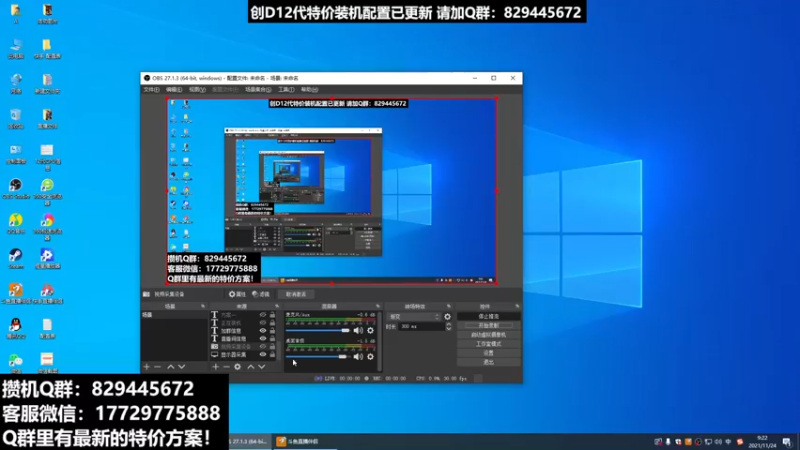Toggle lock of 显示器采集 source
This screenshot has height=450, width=800.
(272, 355)
